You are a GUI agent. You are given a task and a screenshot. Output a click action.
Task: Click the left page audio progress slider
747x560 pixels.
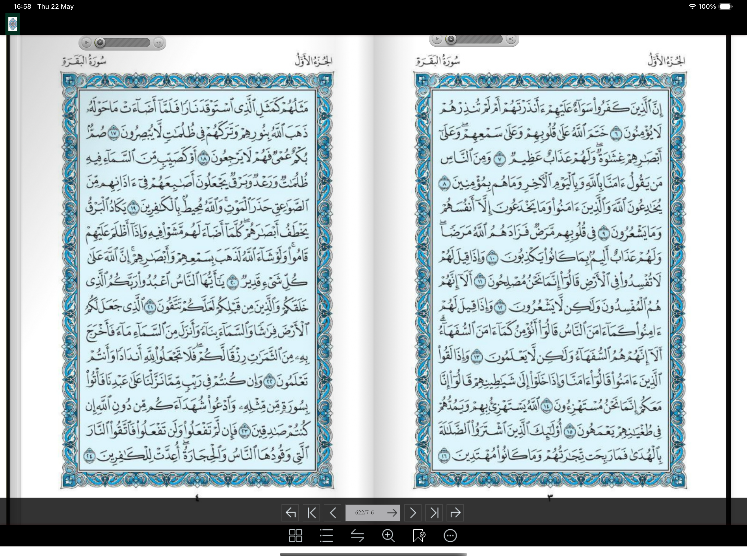[x=123, y=43]
